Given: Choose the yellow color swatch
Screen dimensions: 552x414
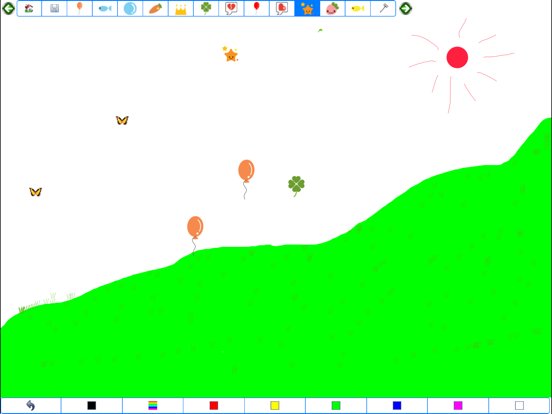Looking at the screenshot, I should click(x=275, y=406).
